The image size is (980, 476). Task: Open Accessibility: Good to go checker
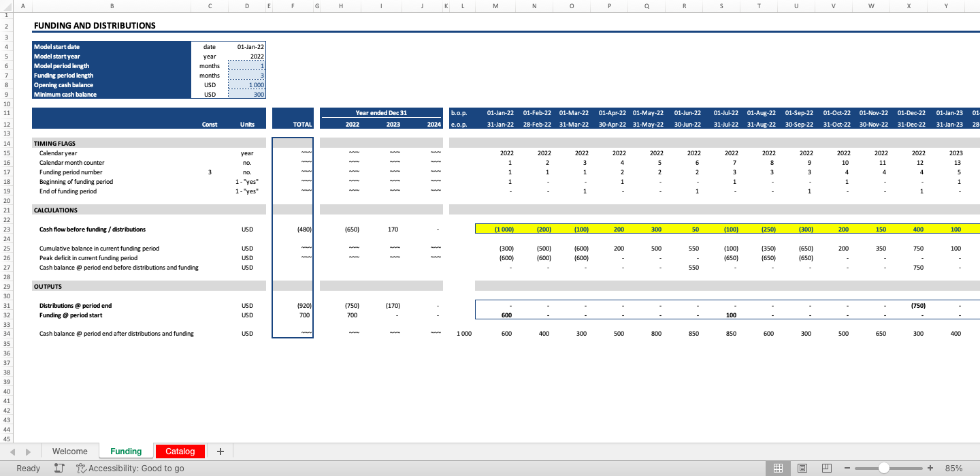pos(130,468)
